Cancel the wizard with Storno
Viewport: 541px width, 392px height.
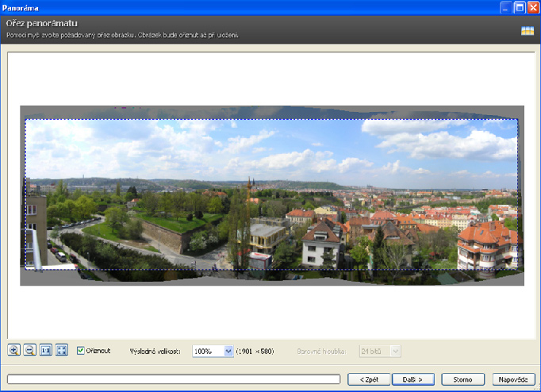(463, 379)
